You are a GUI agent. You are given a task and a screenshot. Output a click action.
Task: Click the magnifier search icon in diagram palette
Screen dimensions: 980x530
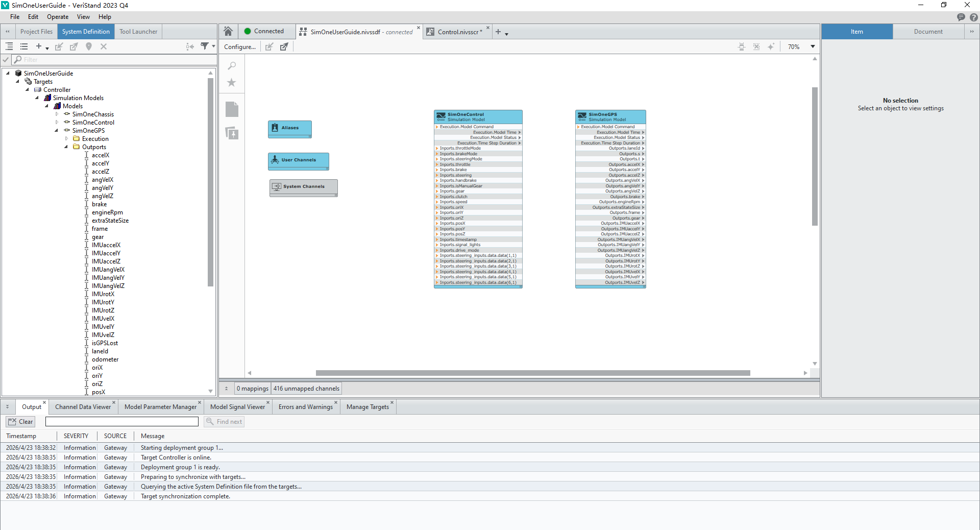[232, 66]
